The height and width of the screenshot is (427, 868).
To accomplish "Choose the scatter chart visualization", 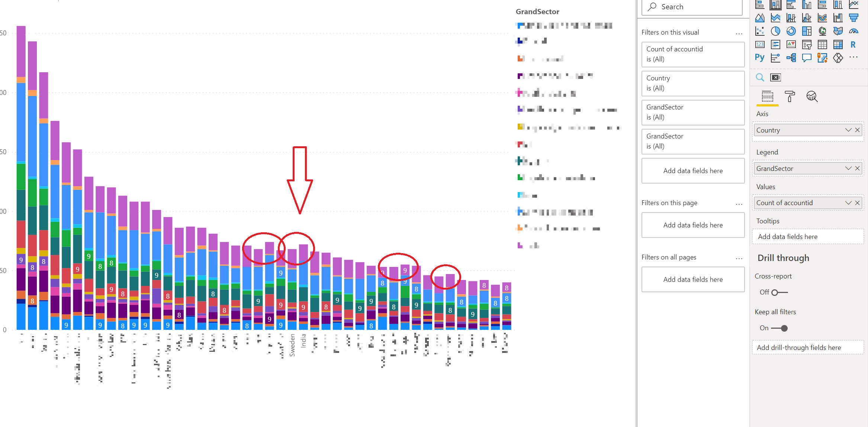I will (x=760, y=31).
